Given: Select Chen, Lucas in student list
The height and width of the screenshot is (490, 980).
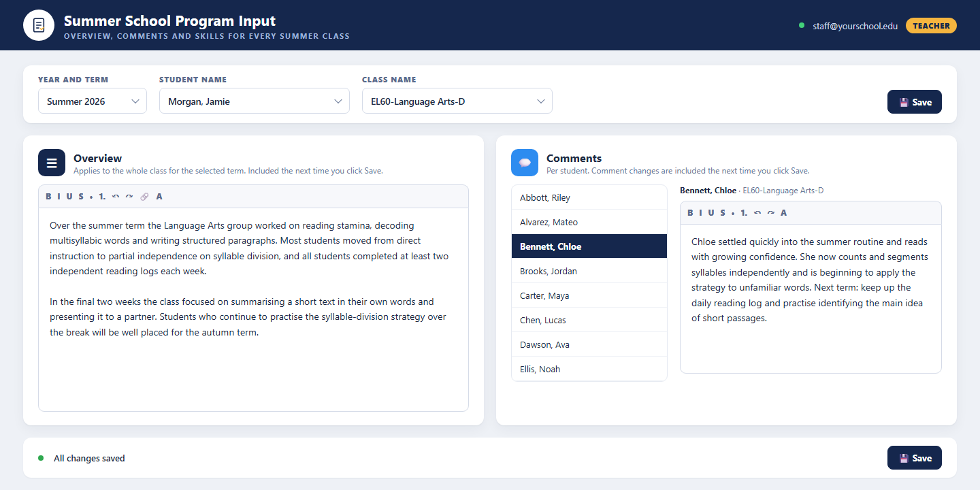Looking at the screenshot, I should click(589, 320).
